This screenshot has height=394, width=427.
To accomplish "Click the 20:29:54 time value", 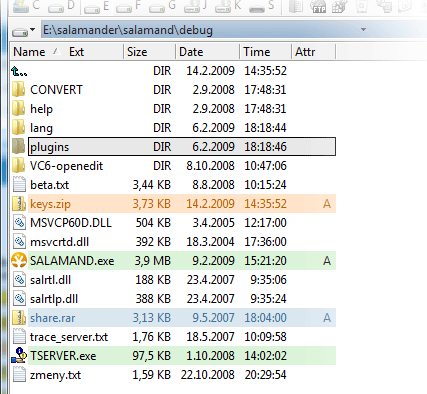I will click(265, 375).
